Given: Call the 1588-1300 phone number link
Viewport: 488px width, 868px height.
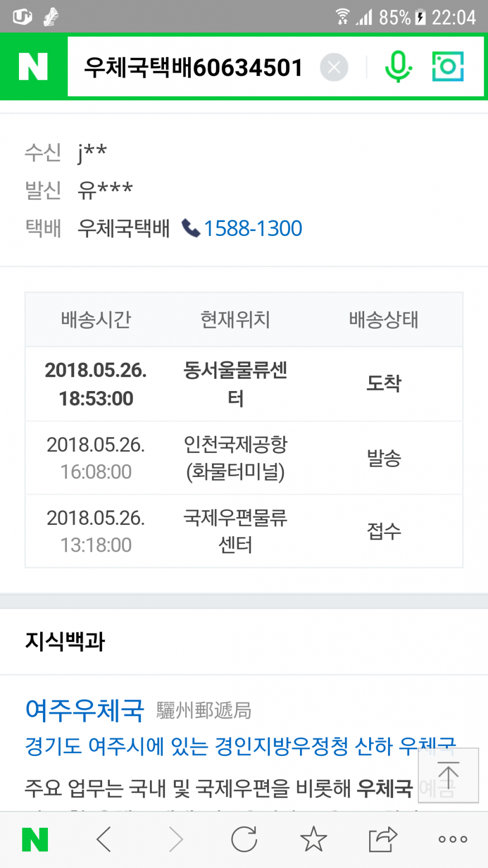Looking at the screenshot, I should pyautogui.click(x=253, y=228).
